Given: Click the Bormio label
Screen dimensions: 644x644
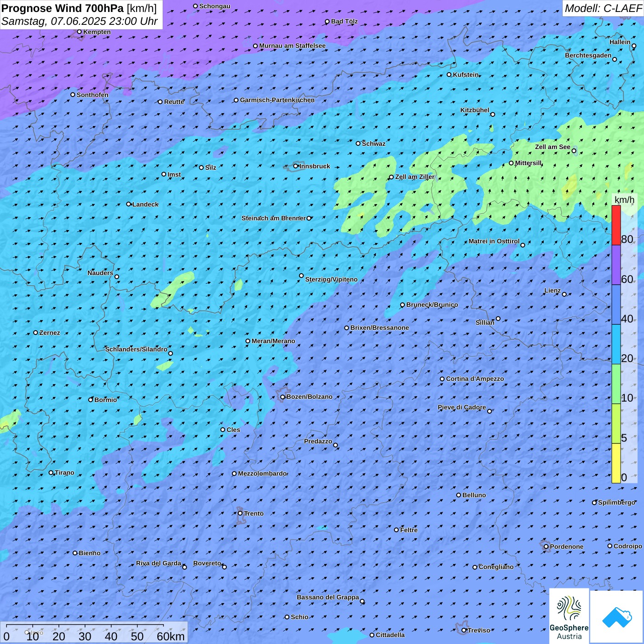Looking at the screenshot, I should click(x=105, y=400).
